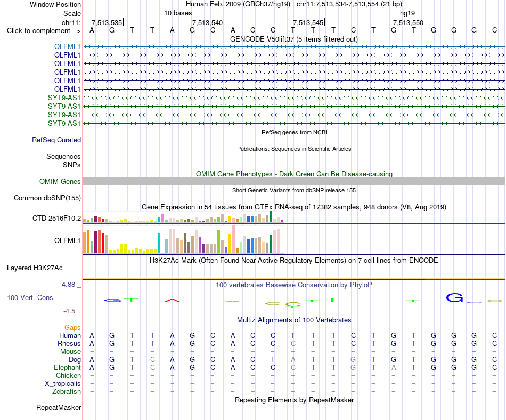The image size is (506, 420).
Task: Click the 'RepeatMasker' track label
Action: click(59, 407)
